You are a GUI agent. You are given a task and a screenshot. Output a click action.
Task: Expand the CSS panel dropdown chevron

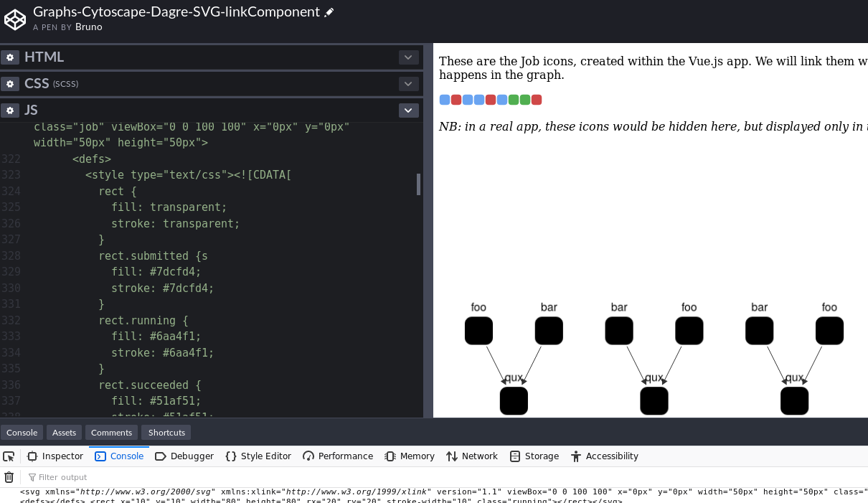(x=407, y=83)
